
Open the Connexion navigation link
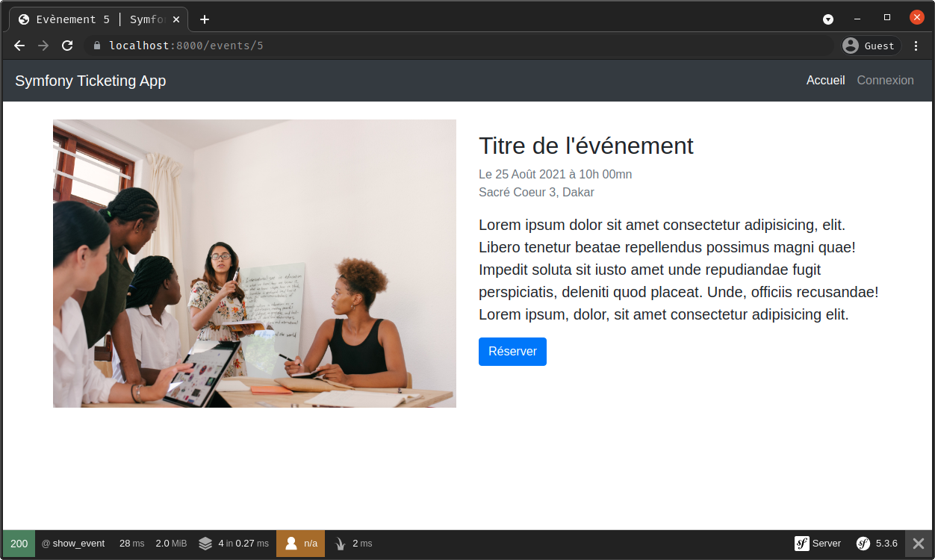[x=885, y=81]
